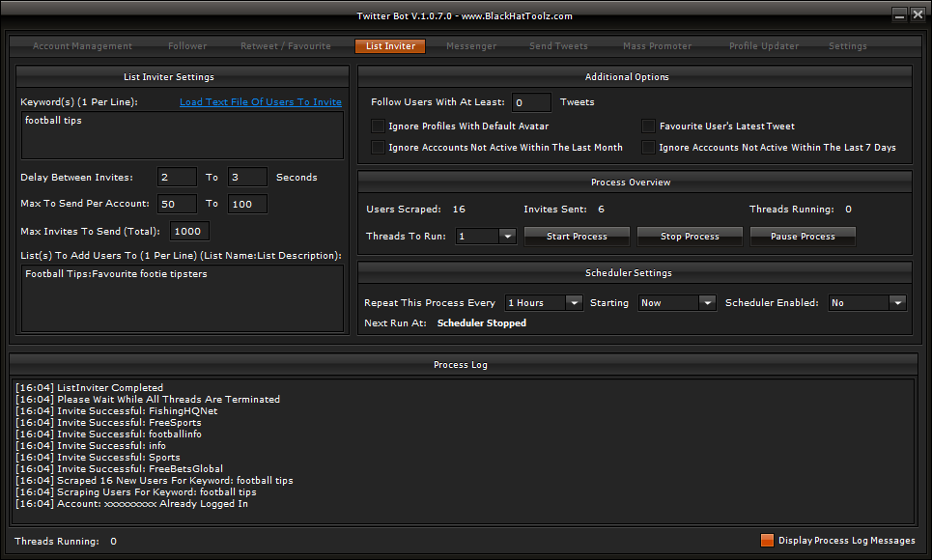Check Ignore Accounts Not Active Within Last Month
The height and width of the screenshot is (560, 932).
coord(378,147)
